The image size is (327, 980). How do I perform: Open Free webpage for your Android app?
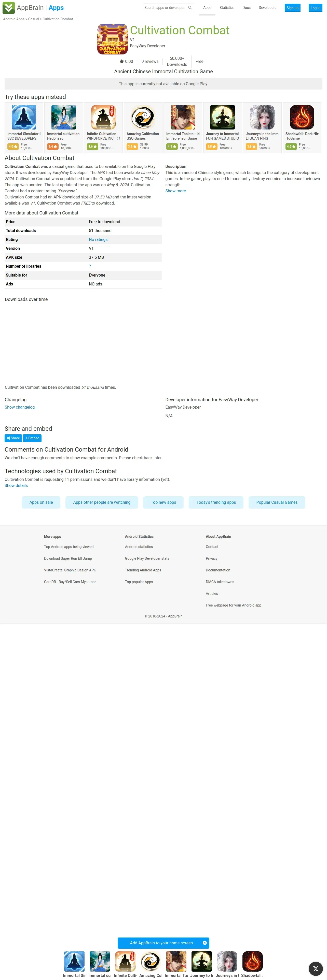233,605
